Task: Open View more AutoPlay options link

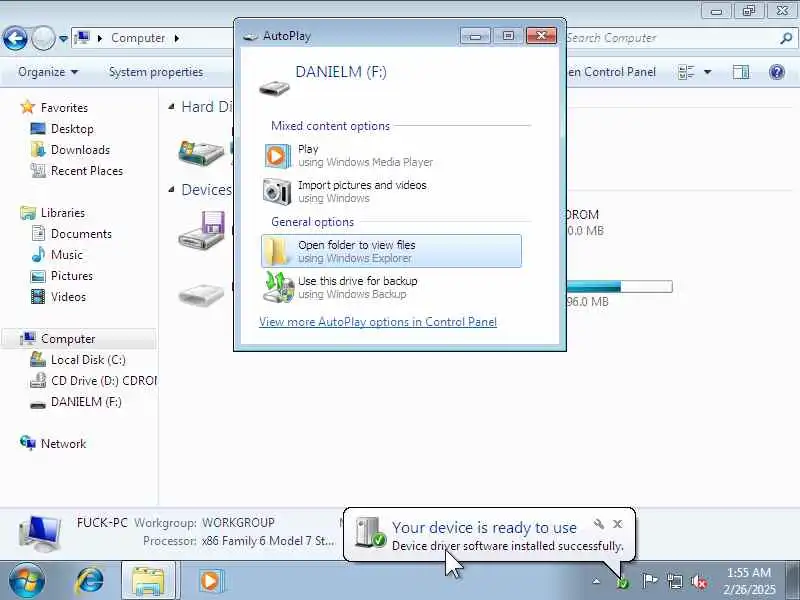Action: point(378,322)
